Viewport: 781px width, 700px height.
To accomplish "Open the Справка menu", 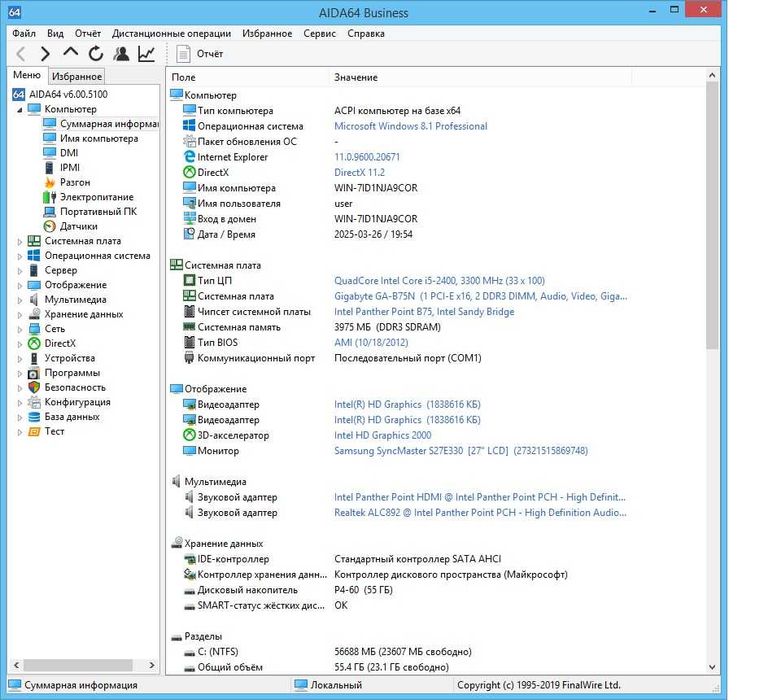I will pos(366,33).
